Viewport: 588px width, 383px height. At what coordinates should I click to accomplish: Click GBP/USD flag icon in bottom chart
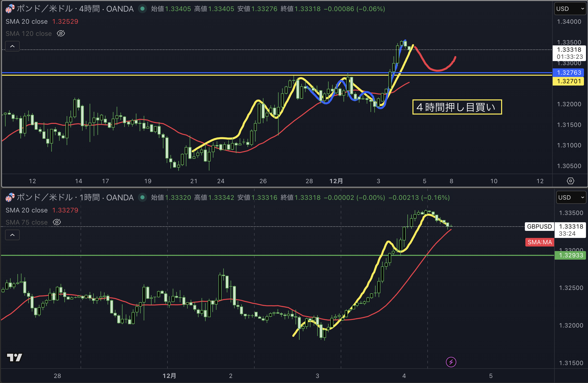(10, 198)
